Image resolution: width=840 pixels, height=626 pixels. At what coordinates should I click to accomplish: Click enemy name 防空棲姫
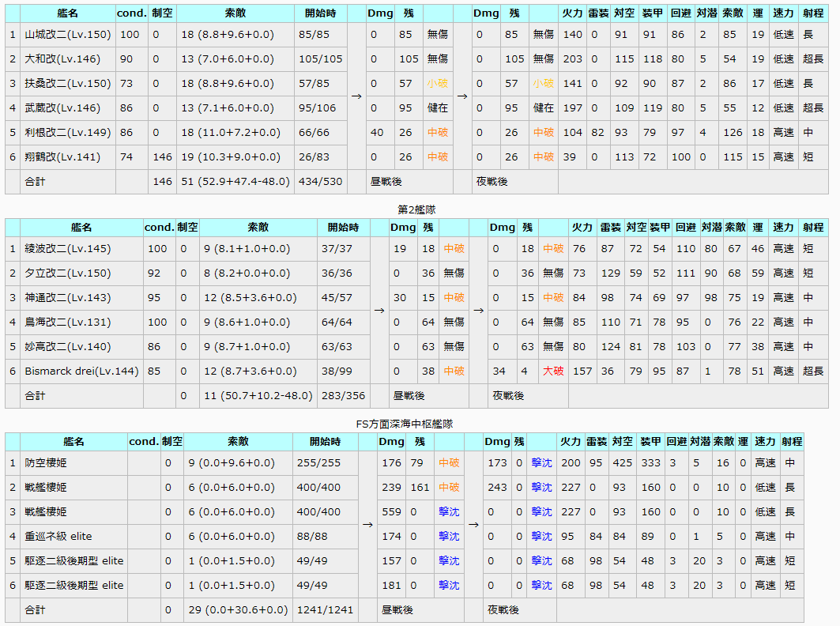point(46,463)
